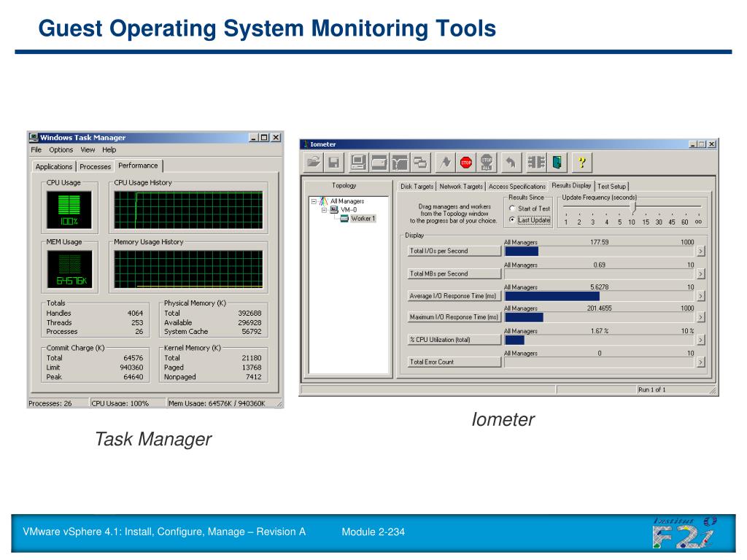
Task: Click the Average I/O Response Time progress bar
Action: (x=600, y=296)
